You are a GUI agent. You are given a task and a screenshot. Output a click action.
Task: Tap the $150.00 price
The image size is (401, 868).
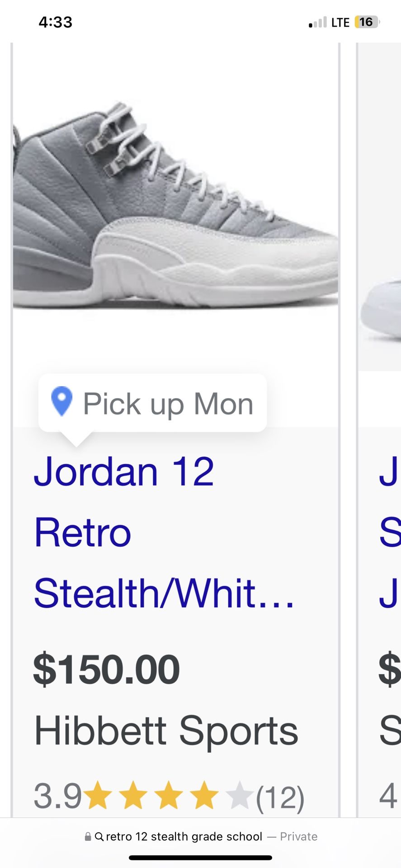point(106,670)
